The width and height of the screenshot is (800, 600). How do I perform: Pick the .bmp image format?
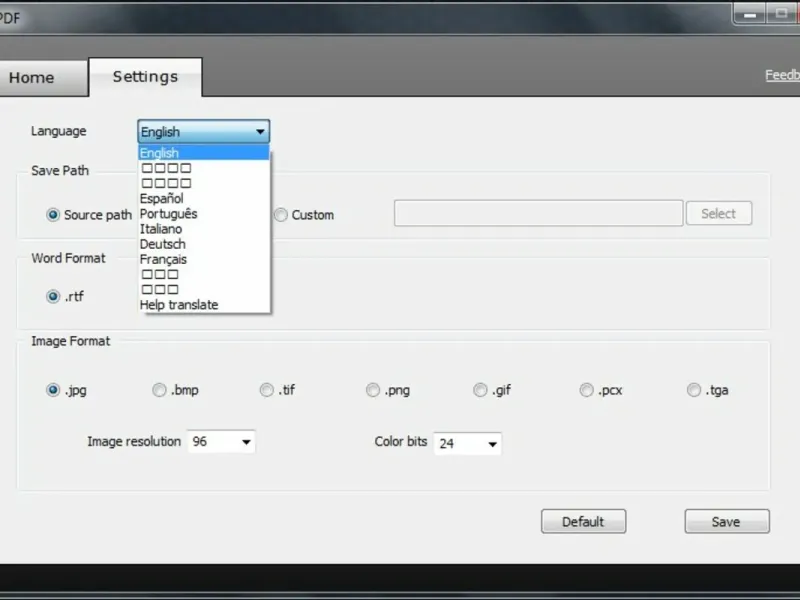click(x=159, y=390)
